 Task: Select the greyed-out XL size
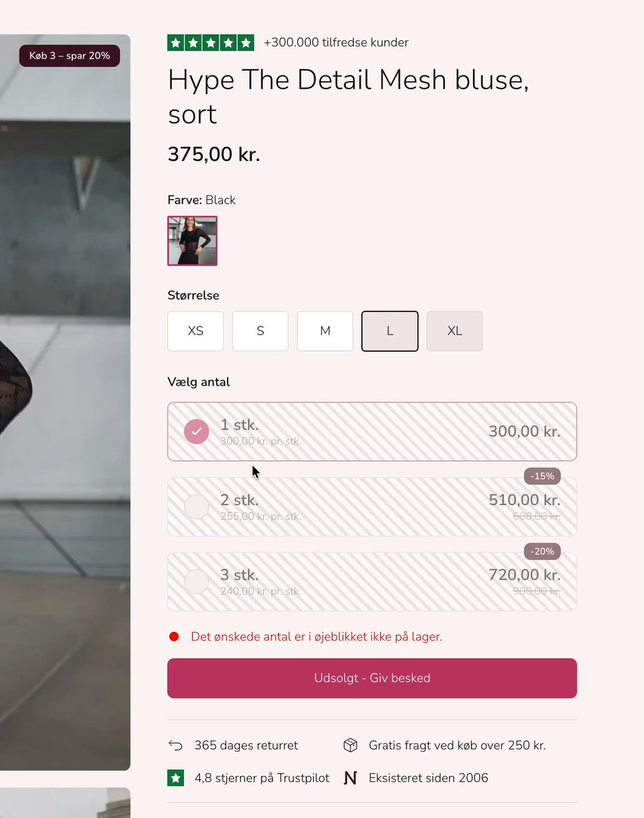[x=455, y=331]
